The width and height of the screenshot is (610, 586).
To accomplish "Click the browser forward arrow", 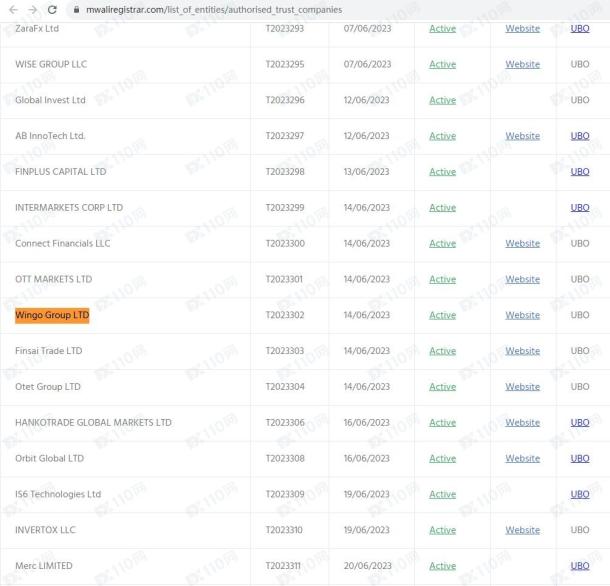I will (x=31, y=9).
